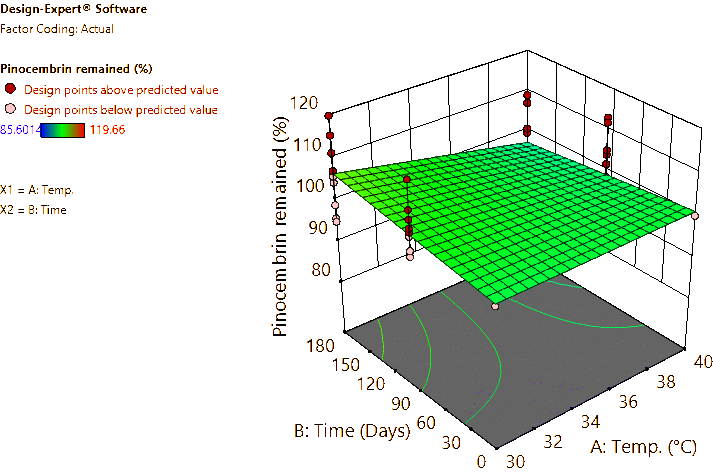Click the red design point at 120 on the vertical axis

point(328,117)
